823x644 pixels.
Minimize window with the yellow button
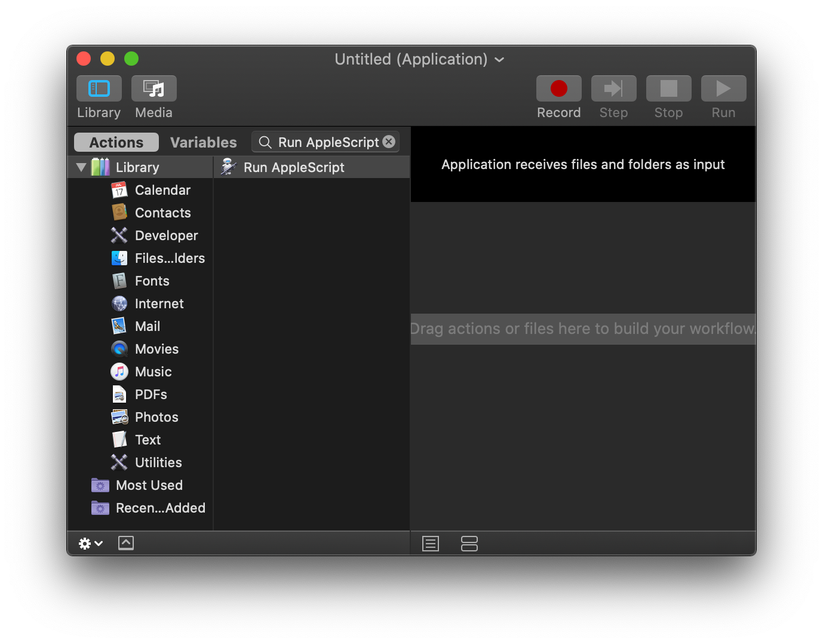pyautogui.click(x=108, y=59)
